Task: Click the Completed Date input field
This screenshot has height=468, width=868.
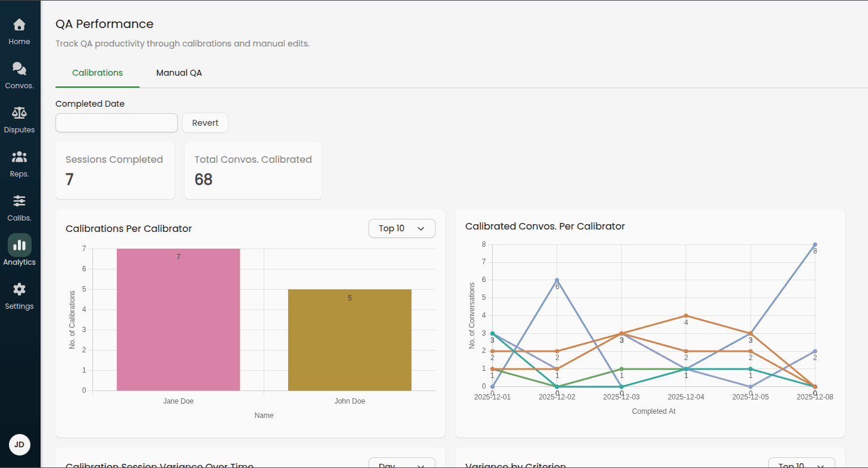Action: pos(116,123)
